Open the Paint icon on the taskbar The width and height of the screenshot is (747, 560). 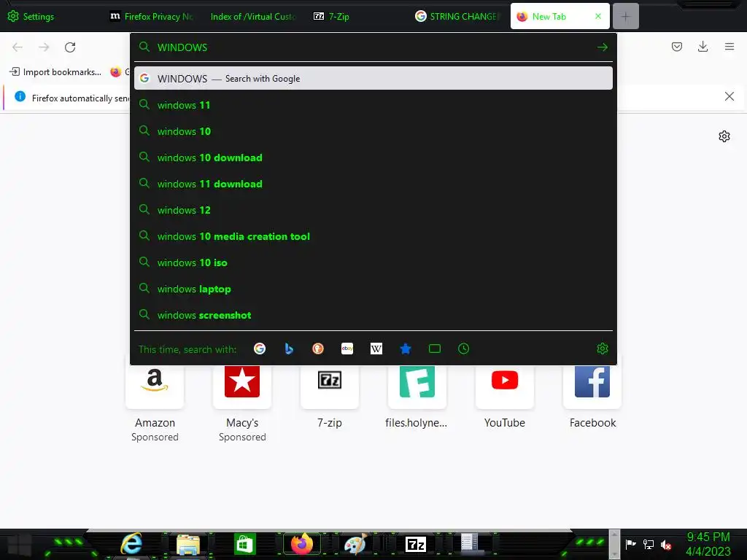pyautogui.click(x=355, y=544)
